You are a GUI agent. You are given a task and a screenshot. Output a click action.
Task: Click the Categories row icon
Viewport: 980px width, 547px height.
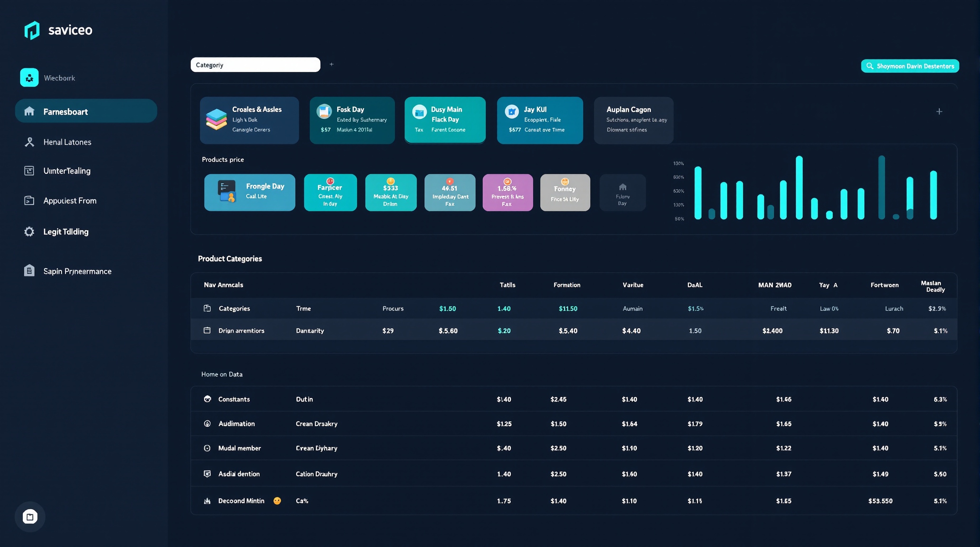pyautogui.click(x=207, y=308)
